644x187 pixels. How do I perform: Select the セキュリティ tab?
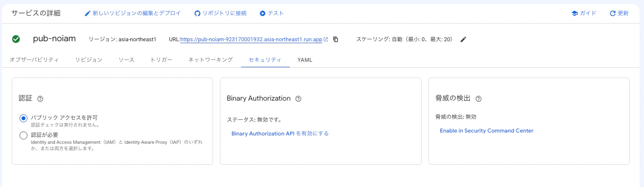(x=265, y=60)
